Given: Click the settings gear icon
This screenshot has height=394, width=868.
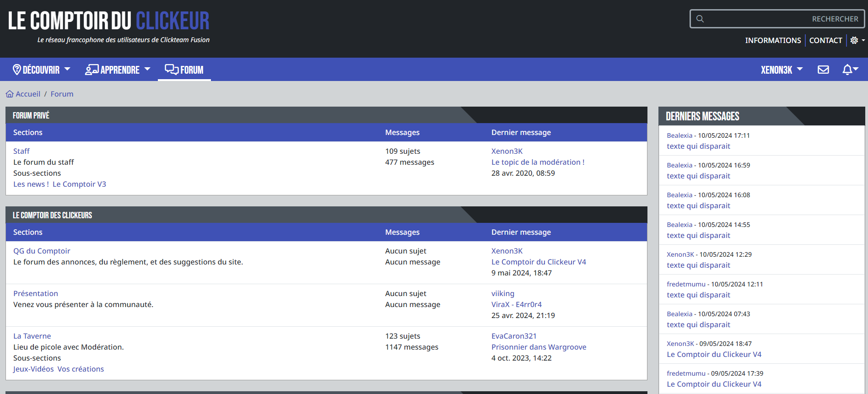Looking at the screenshot, I should click(854, 40).
